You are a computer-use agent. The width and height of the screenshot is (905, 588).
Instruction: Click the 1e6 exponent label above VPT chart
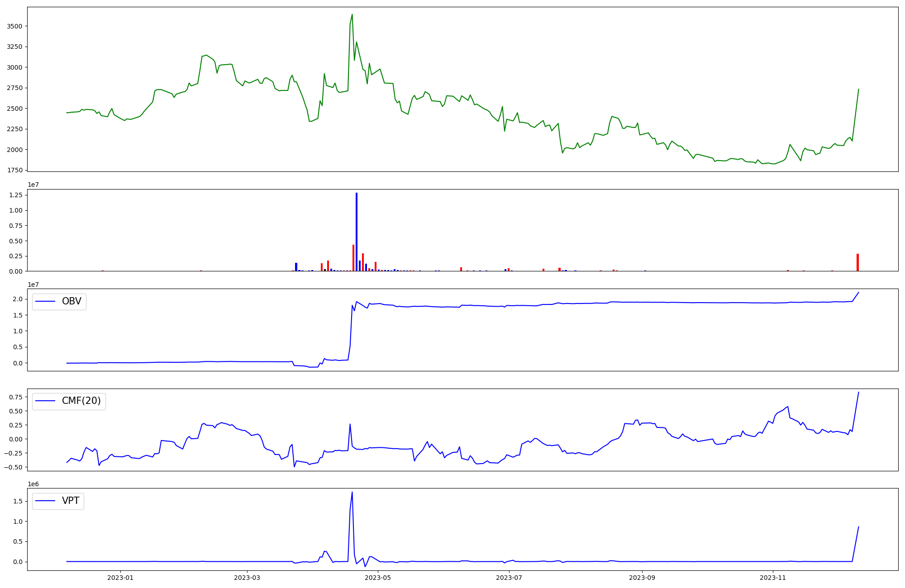pyautogui.click(x=33, y=484)
